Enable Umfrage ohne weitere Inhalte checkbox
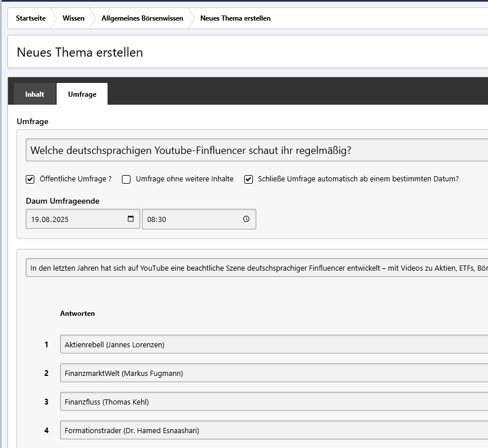Viewport: 488px width, 448px height. [x=126, y=179]
